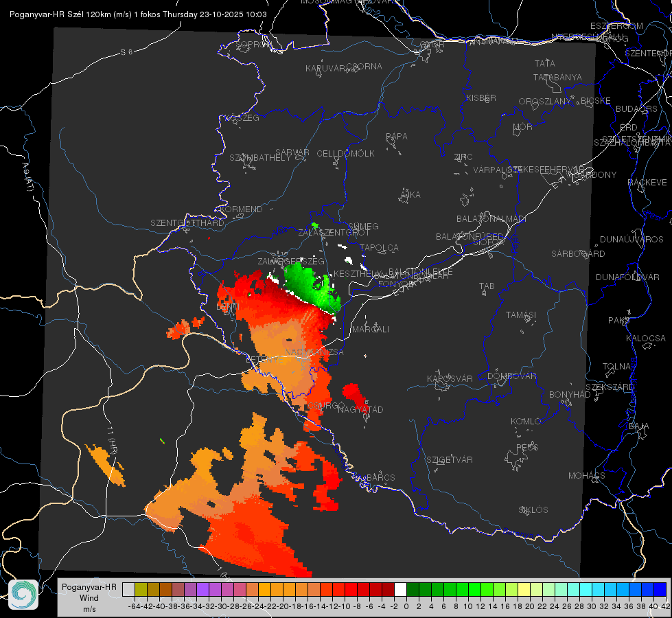This screenshot has width=672, height=618.
Task: Click the radar title text 'Poganyvar-HR Szél 120km'
Action: click(x=60, y=14)
